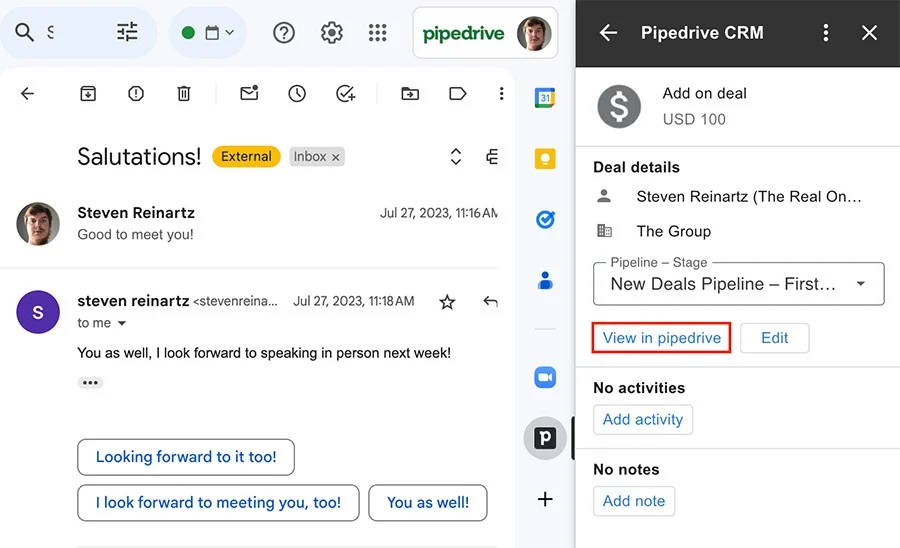Open the Pipeline – Stage dropdown
This screenshot has height=548, width=900.
[x=738, y=283]
